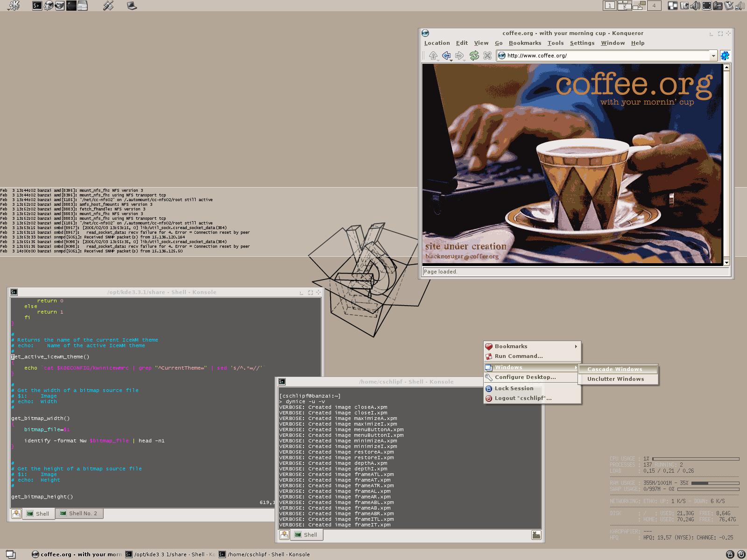Screen dimensions: 747x560
Task: Click new session icon in /opt/kde3.3.1/share Konsole
Action: point(16,514)
